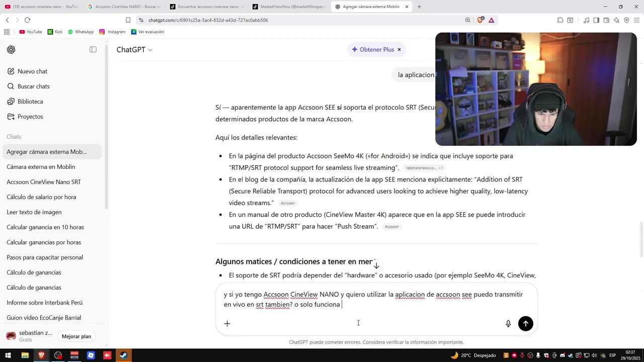
Task: Dismiss the Obtener Plus banner
Action: pos(399,49)
